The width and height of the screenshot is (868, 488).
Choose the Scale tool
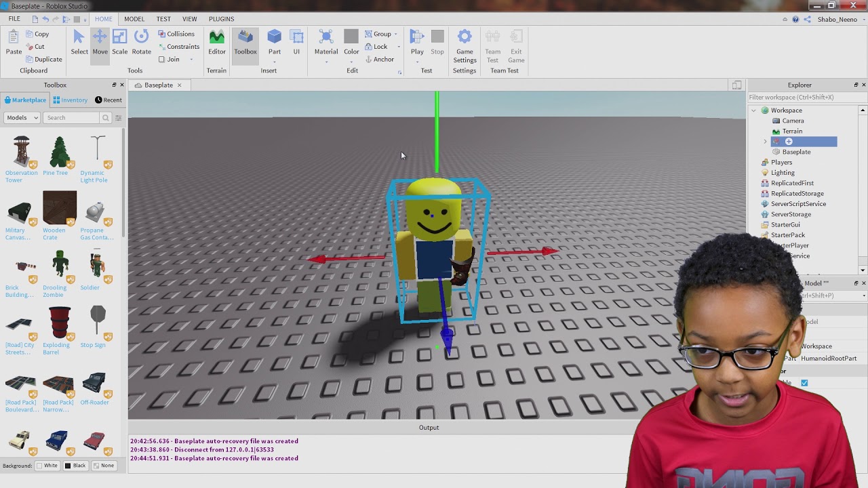click(120, 42)
